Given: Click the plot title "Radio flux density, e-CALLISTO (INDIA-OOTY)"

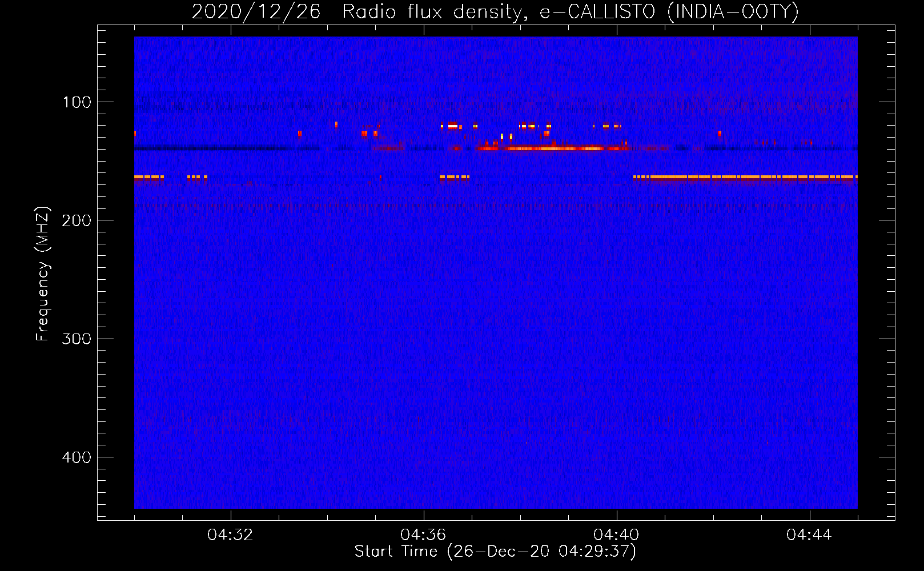Looking at the screenshot, I should (x=570, y=12).
